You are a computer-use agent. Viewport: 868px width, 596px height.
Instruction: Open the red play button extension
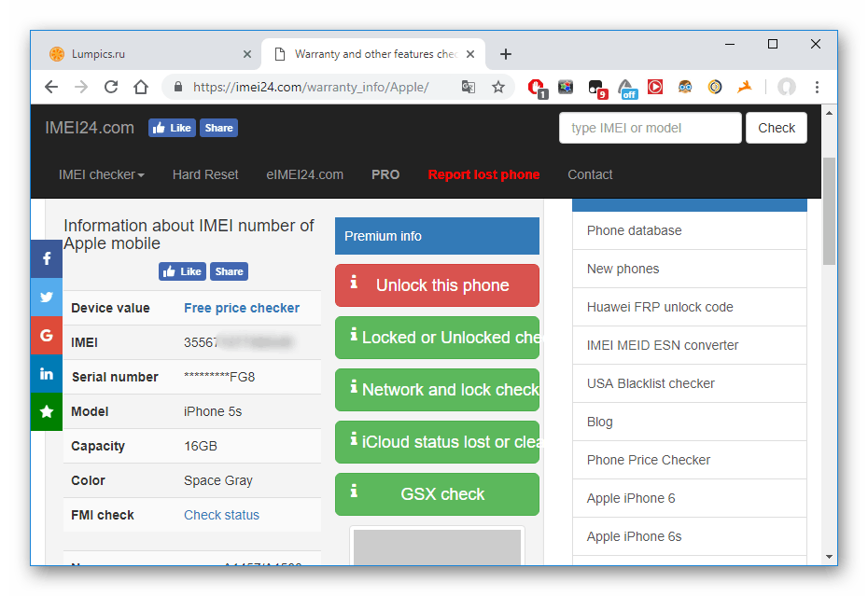pyautogui.click(x=655, y=87)
